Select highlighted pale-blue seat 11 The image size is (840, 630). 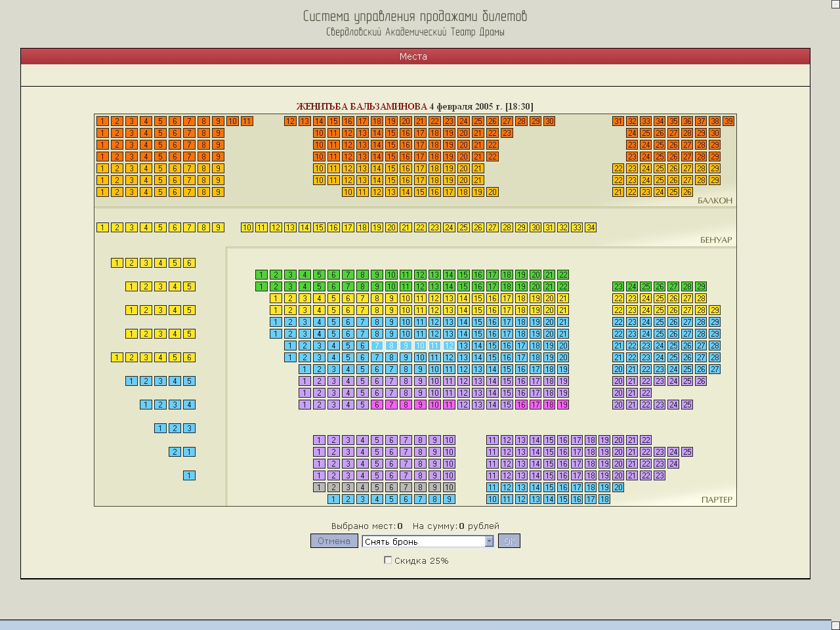tap(434, 346)
